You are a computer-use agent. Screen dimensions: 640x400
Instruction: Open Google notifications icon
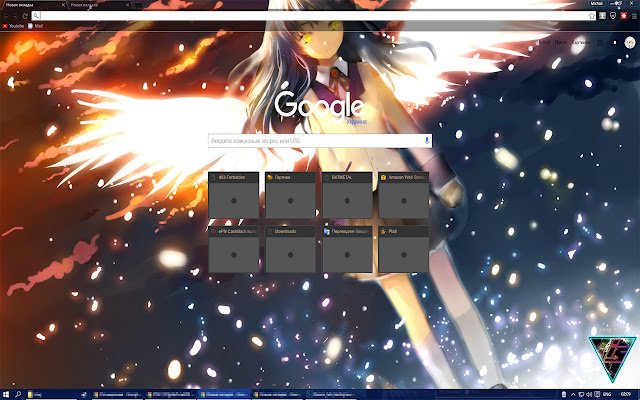(x=615, y=42)
